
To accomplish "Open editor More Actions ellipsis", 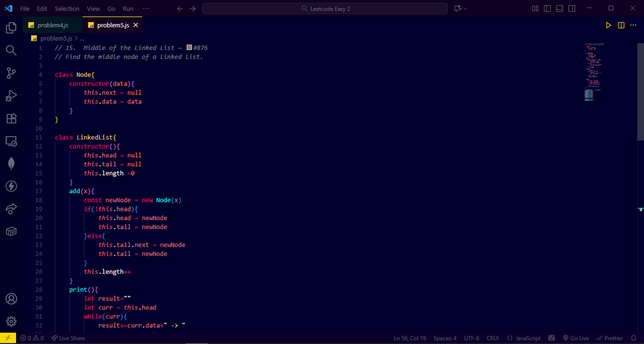I will pos(633,25).
